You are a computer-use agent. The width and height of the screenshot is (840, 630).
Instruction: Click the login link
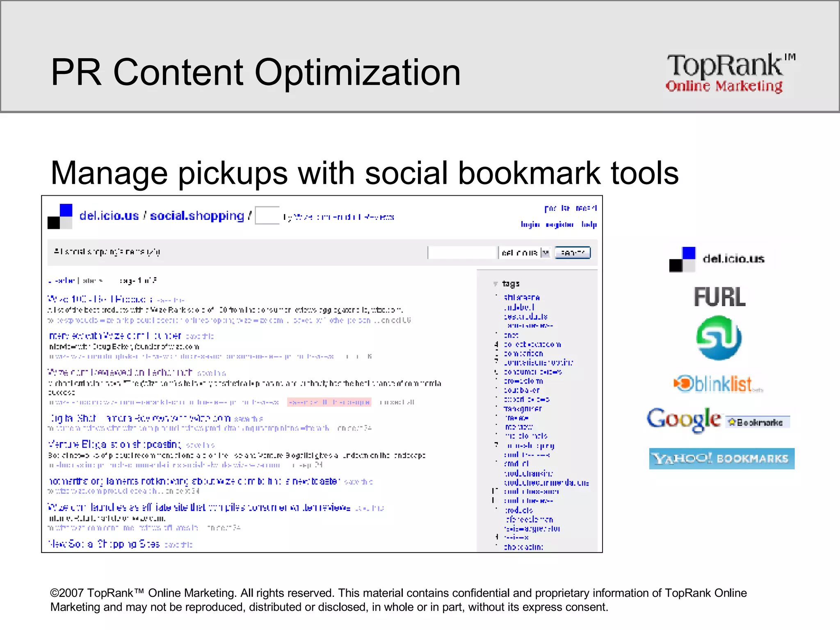pyautogui.click(x=530, y=224)
